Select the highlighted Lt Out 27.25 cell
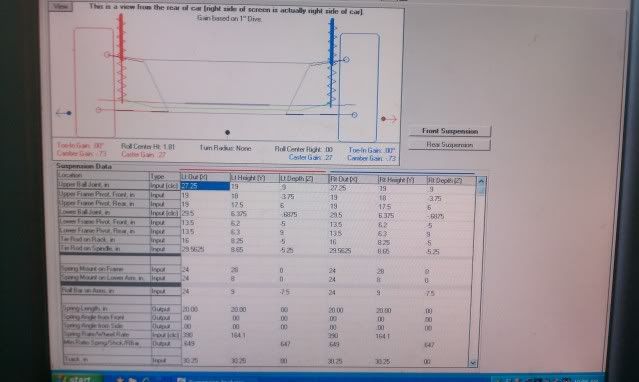639x382 pixels. coord(205,186)
